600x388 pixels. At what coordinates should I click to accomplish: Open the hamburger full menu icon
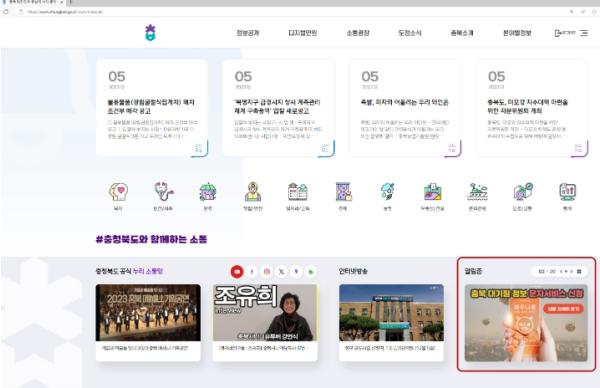[x=584, y=33]
